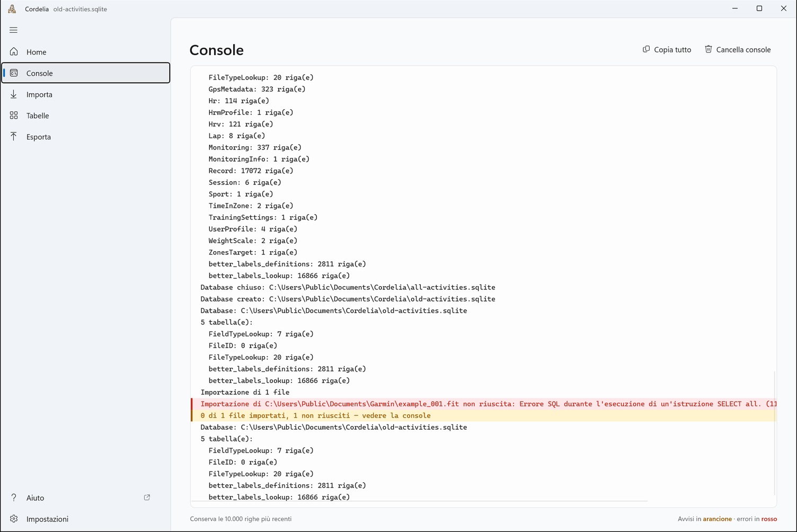Click the Esporta upload arrow icon
This screenshot has height=532, width=797.
[14, 137]
